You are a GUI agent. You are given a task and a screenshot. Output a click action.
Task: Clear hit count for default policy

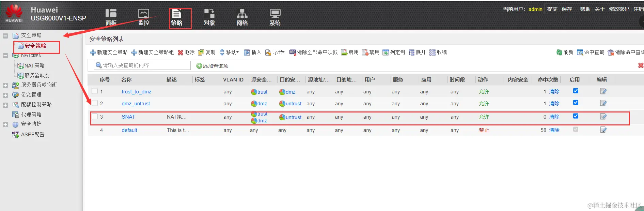554,130
